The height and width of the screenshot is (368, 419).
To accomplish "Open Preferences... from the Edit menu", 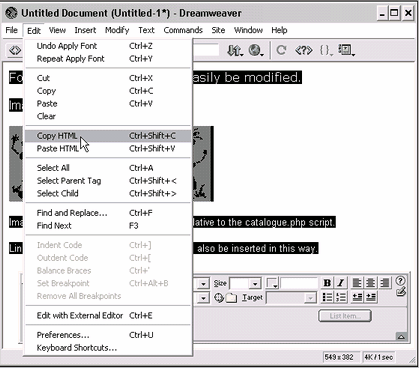I will coord(108,335).
